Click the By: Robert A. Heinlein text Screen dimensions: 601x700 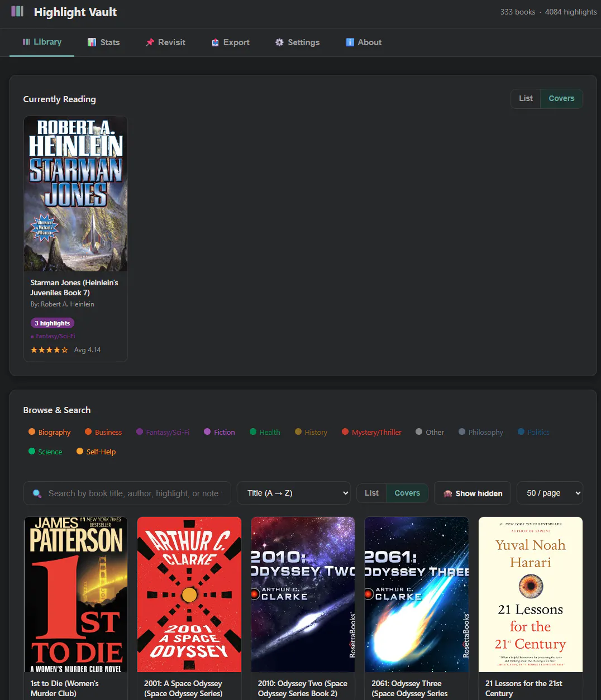62,304
